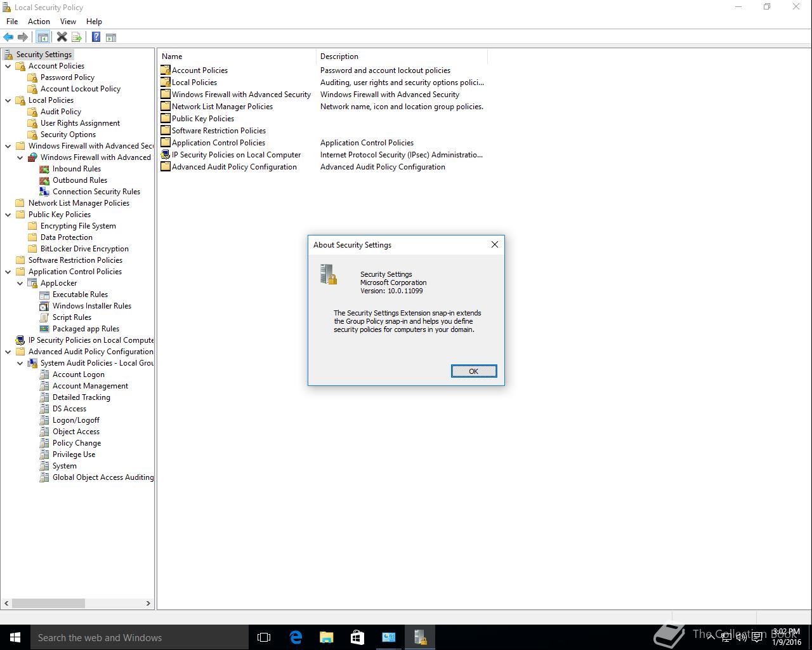Click the Audit Policy folder icon
This screenshot has height=650, width=812.
tap(32, 112)
